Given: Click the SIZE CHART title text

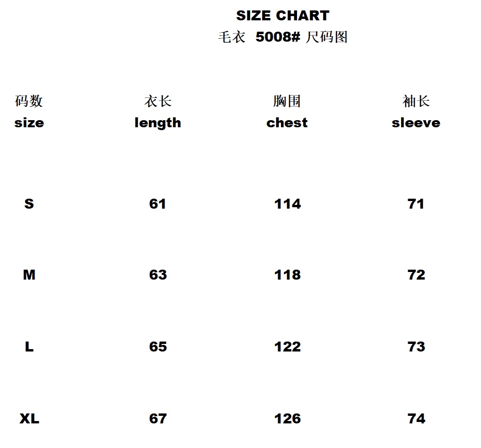Looking at the screenshot, I should 282,16.
